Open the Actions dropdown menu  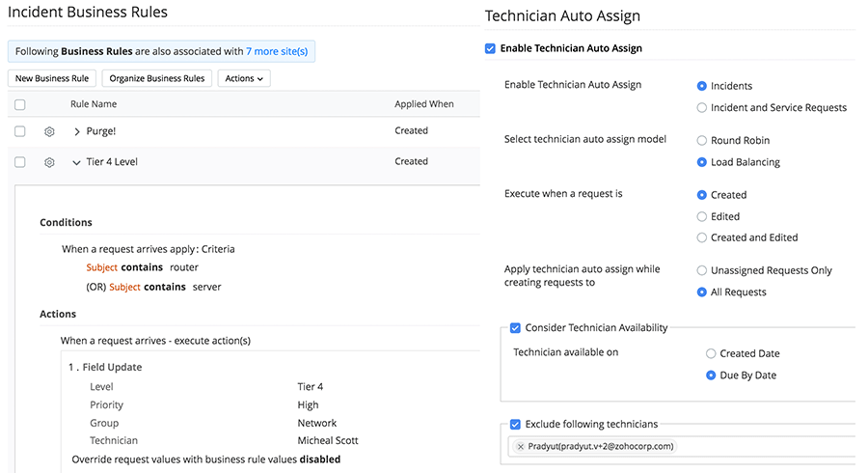coord(244,78)
